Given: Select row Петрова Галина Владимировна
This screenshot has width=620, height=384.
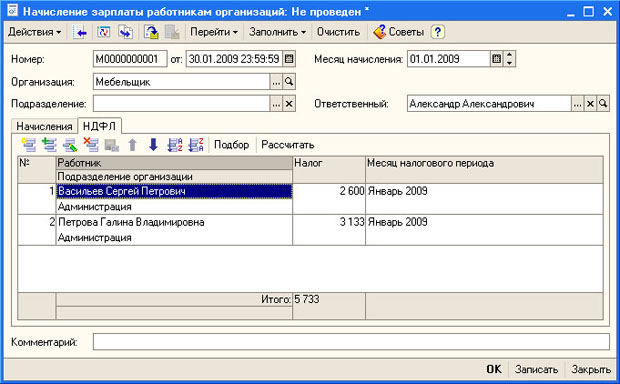Looking at the screenshot, I should 174,222.
